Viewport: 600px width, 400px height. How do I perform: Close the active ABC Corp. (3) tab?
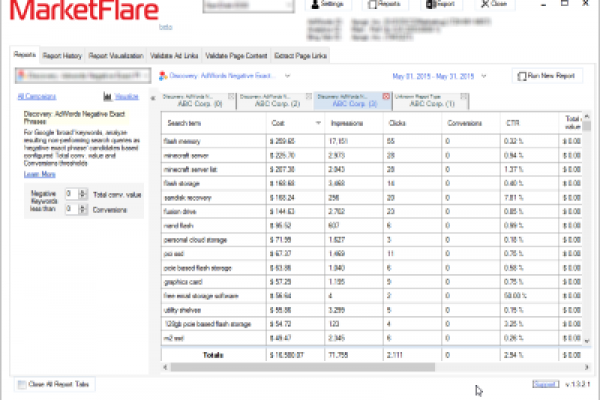(x=386, y=96)
